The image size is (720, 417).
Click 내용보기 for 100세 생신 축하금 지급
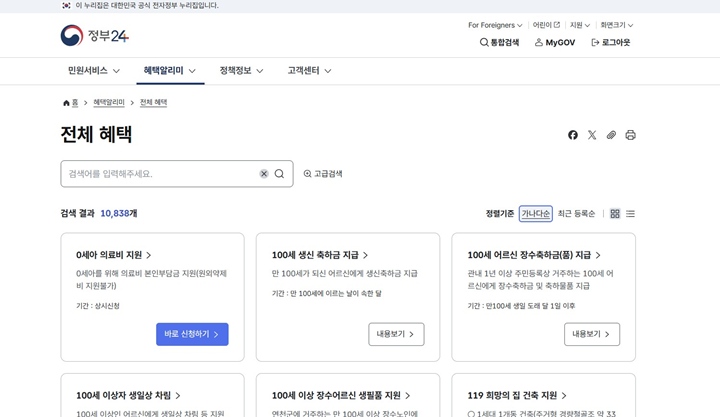(x=396, y=334)
